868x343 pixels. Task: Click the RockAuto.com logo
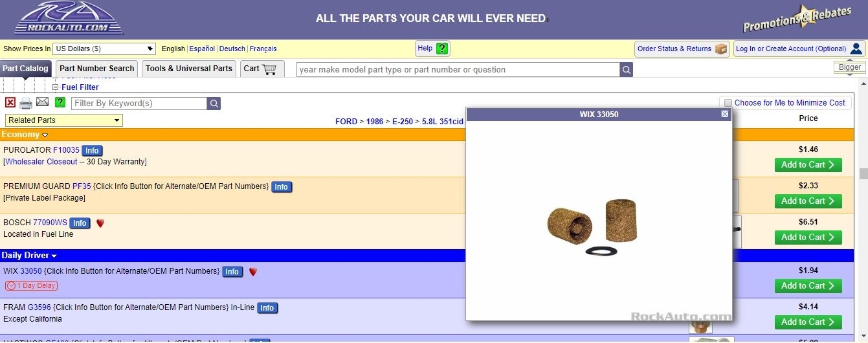69,19
